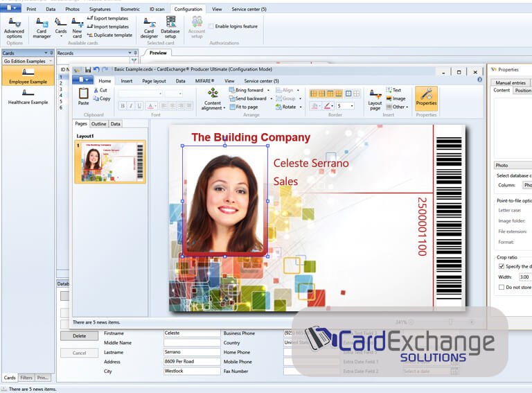Toggle italic font formatting
Screen dimensions: 532x393
131,106
